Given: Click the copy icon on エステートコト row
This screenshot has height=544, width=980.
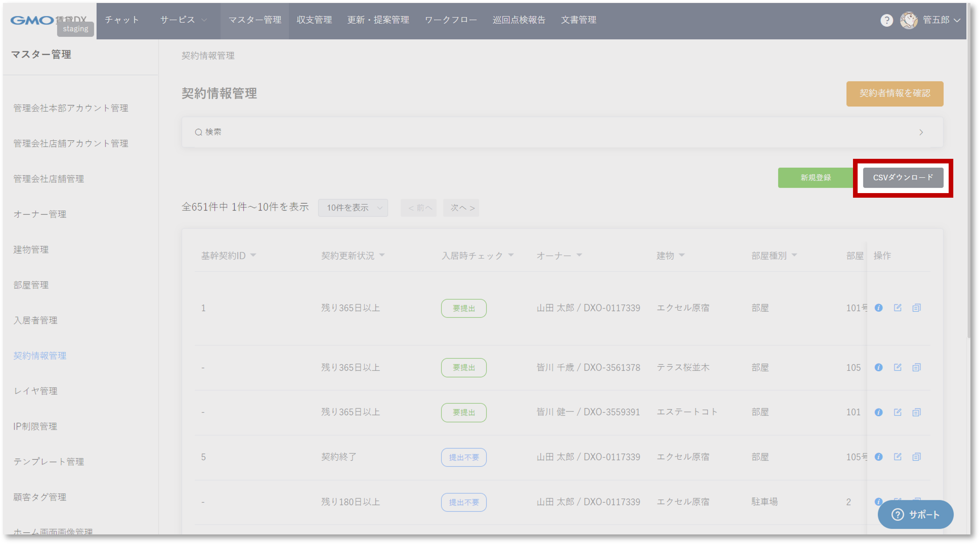Looking at the screenshot, I should click(x=917, y=412).
